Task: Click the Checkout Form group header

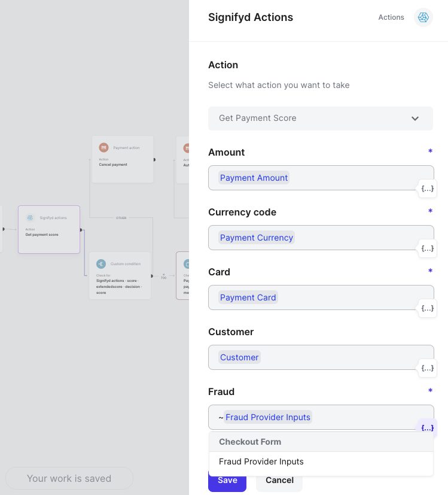Action: [x=249, y=442]
